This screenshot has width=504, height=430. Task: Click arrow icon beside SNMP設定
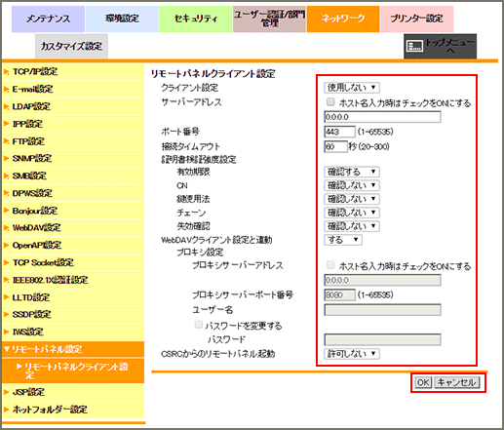pyautogui.click(x=6, y=158)
